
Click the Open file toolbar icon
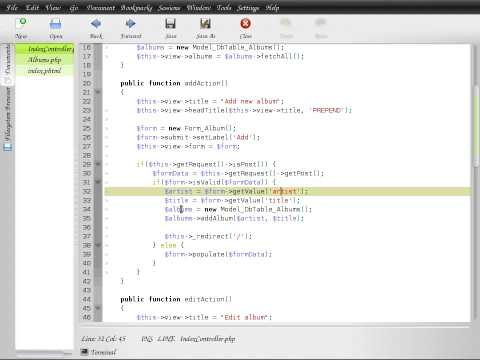55,24
